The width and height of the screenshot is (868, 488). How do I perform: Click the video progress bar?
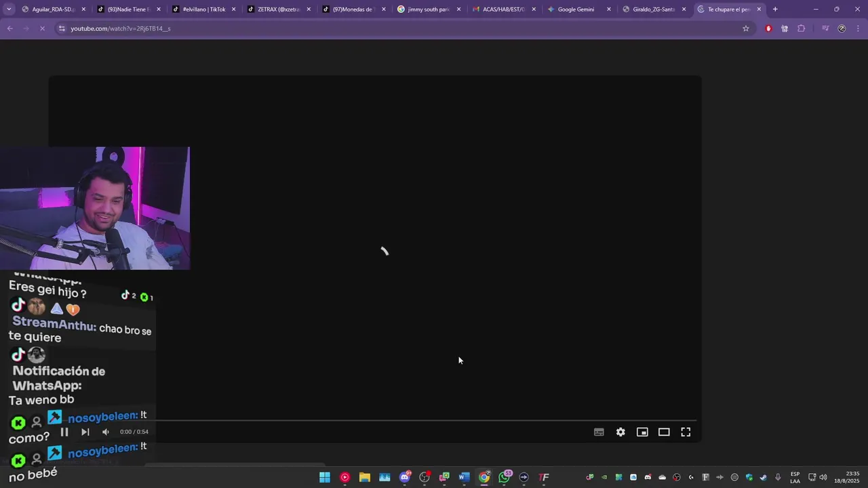tap(375, 421)
